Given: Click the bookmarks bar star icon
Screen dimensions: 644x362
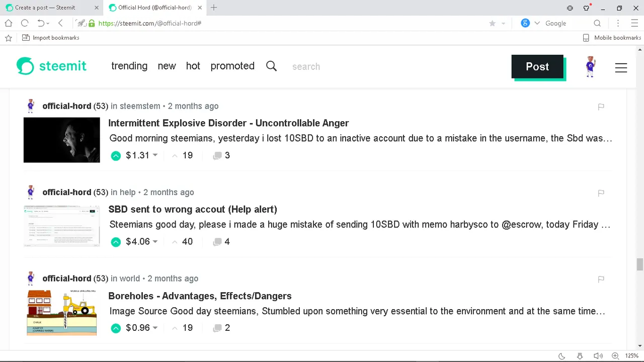Looking at the screenshot, I should (x=8, y=38).
